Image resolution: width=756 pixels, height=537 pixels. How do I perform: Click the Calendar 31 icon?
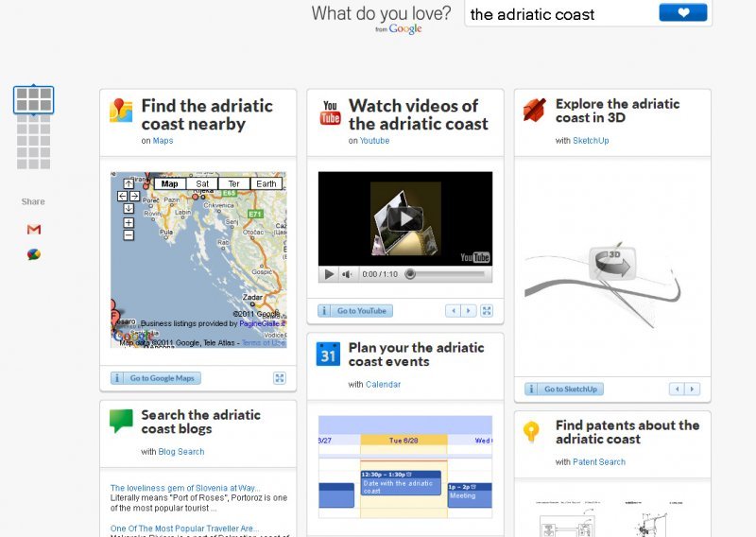point(328,355)
